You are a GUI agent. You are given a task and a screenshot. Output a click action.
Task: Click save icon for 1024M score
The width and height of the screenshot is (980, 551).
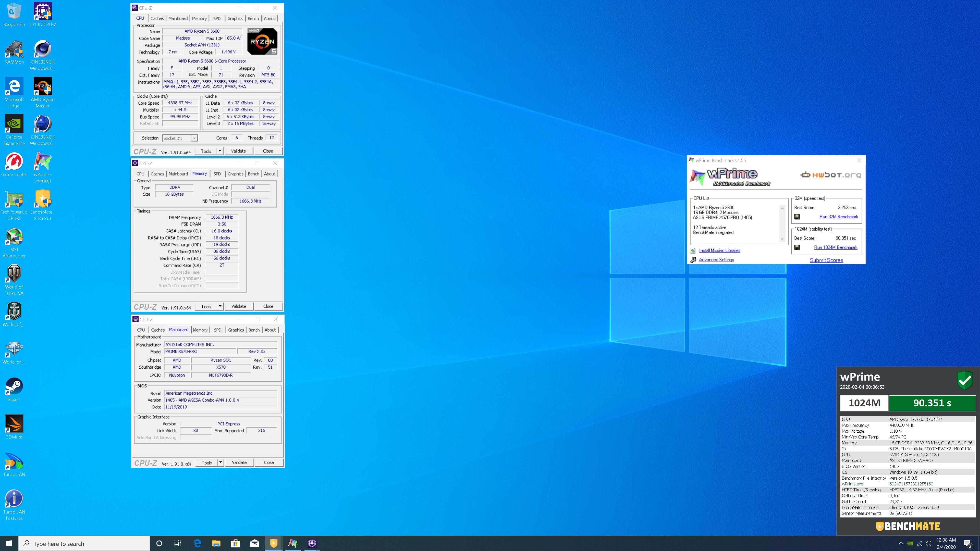coord(797,247)
